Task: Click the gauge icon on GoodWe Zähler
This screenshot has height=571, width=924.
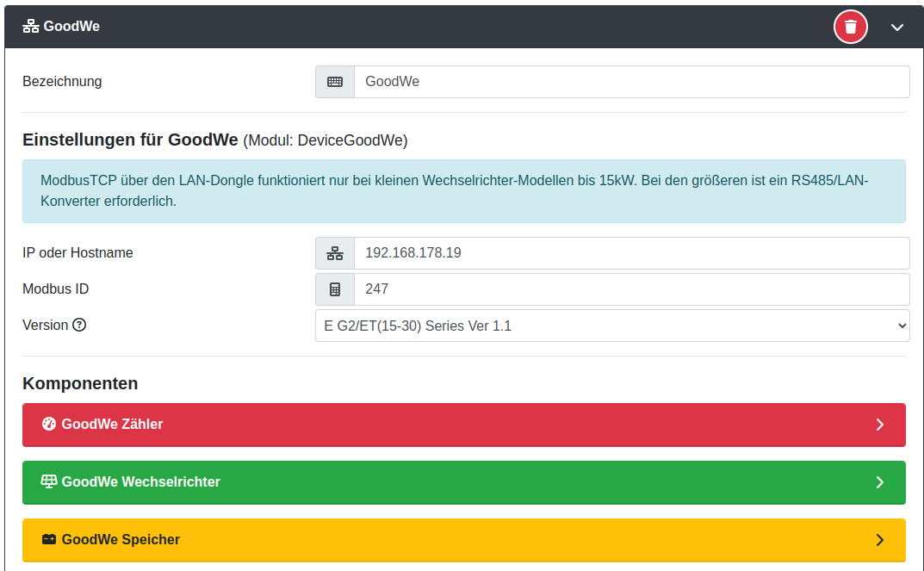Action: (49, 424)
